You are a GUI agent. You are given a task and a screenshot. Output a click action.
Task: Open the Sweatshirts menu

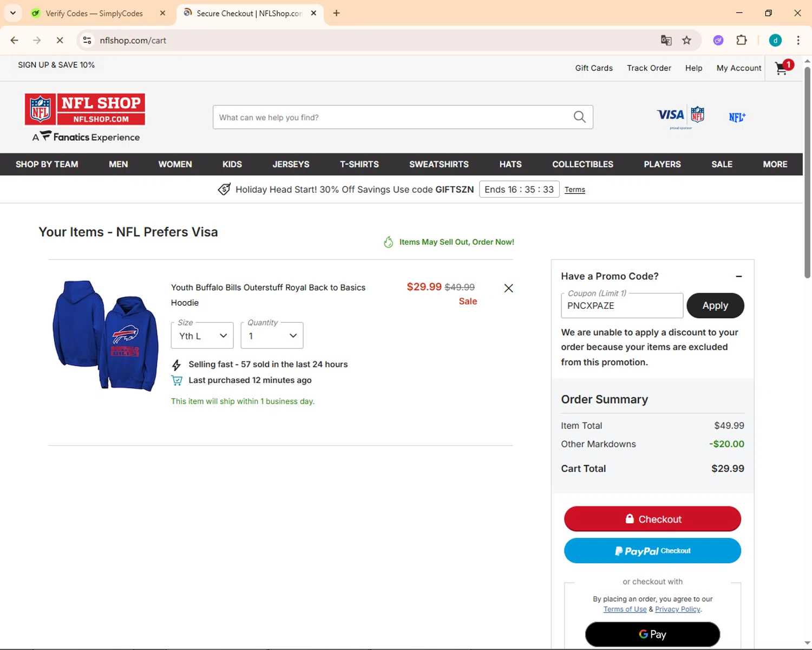pyautogui.click(x=439, y=164)
